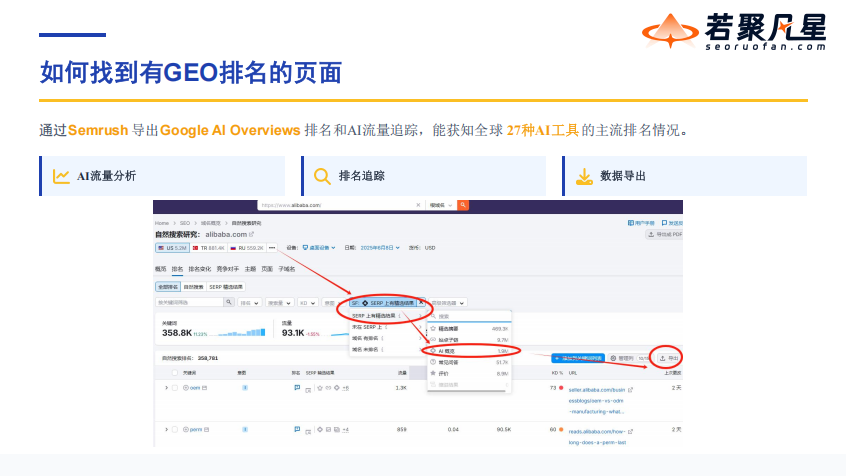Click the SERP snapshot icon in perm row

[308, 431]
